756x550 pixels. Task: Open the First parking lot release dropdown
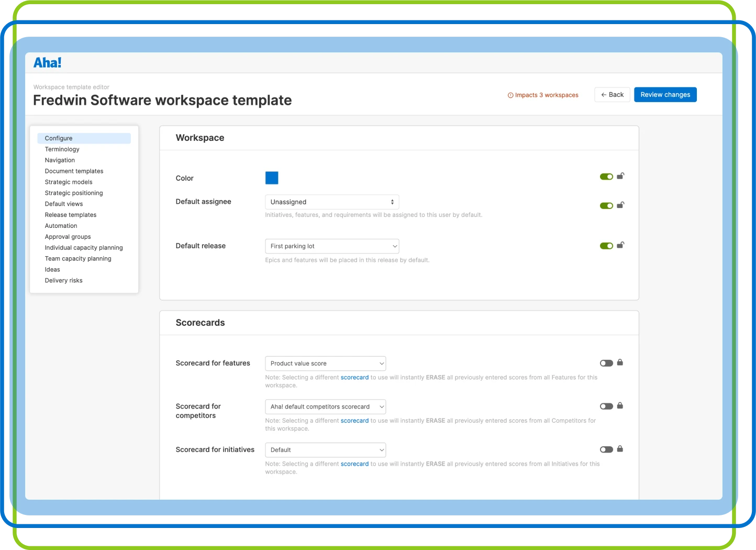coord(332,246)
